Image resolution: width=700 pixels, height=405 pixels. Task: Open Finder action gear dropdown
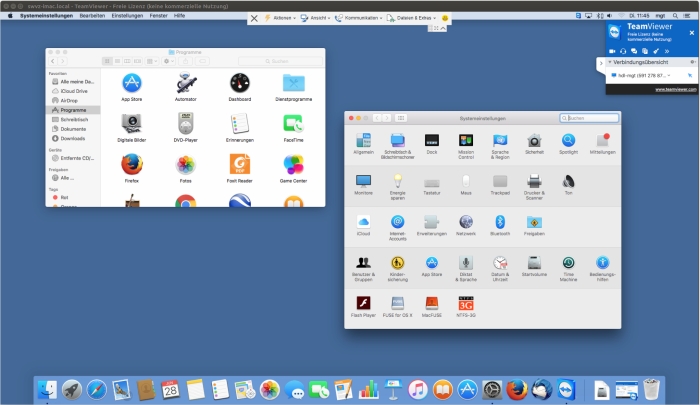coord(168,61)
